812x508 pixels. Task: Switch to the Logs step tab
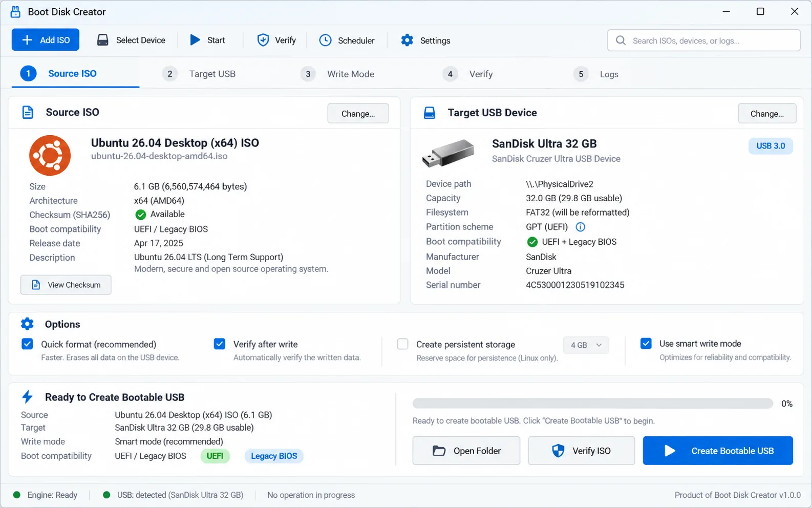click(x=596, y=74)
